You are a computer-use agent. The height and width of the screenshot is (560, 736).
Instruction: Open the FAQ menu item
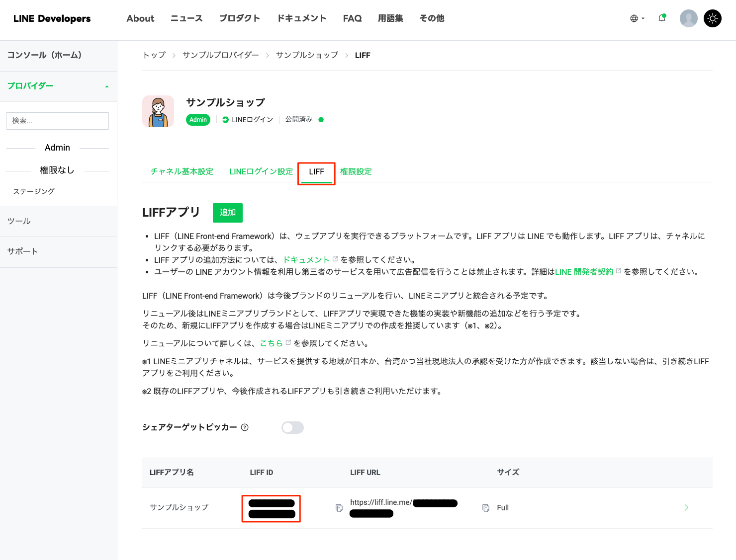point(352,18)
